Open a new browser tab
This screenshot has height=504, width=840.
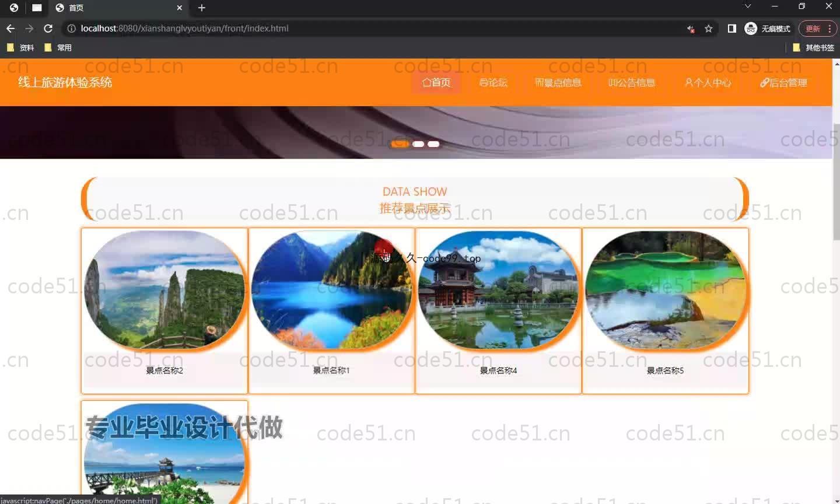tap(202, 8)
